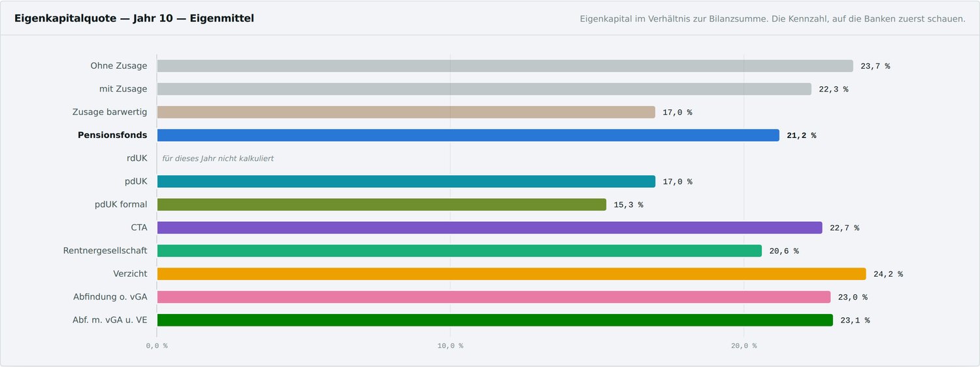The width and height of the screenshot is (980, 367).
Task: Select the mit Zusage bar
Action: pyautogui.click(x=484, y=89)
